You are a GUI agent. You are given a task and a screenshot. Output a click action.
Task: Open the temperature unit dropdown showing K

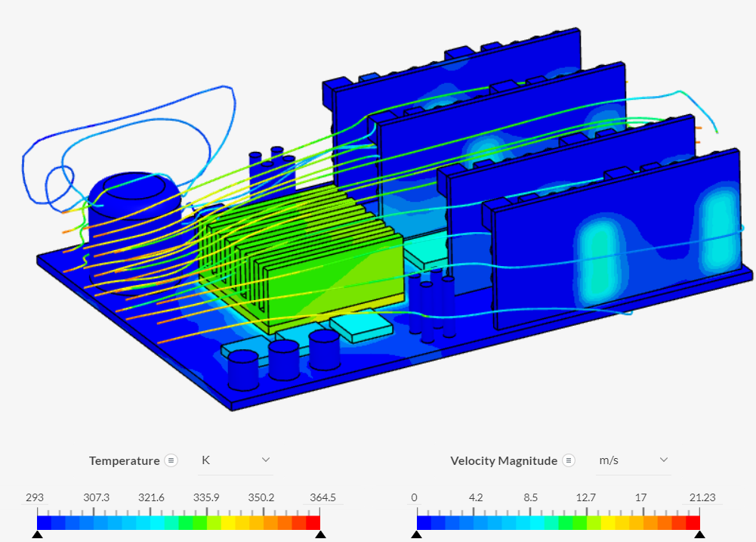point(234,460)
